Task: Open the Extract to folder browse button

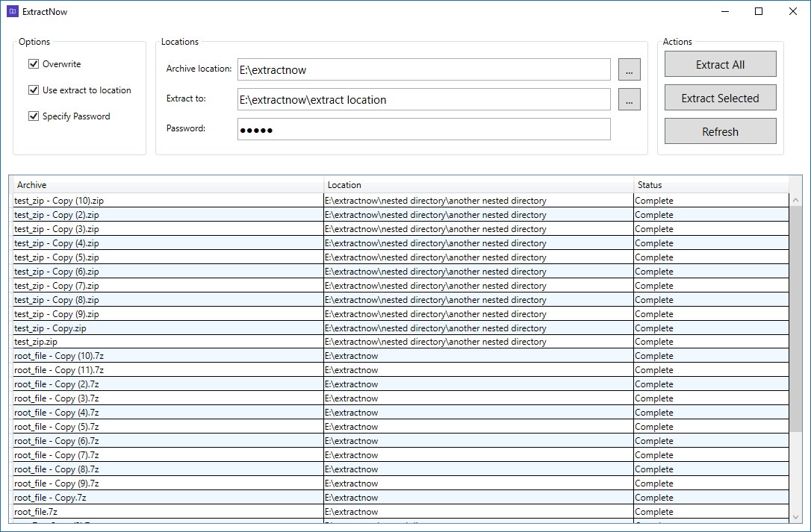Action: pyautogui.click(x=629, y=99)
